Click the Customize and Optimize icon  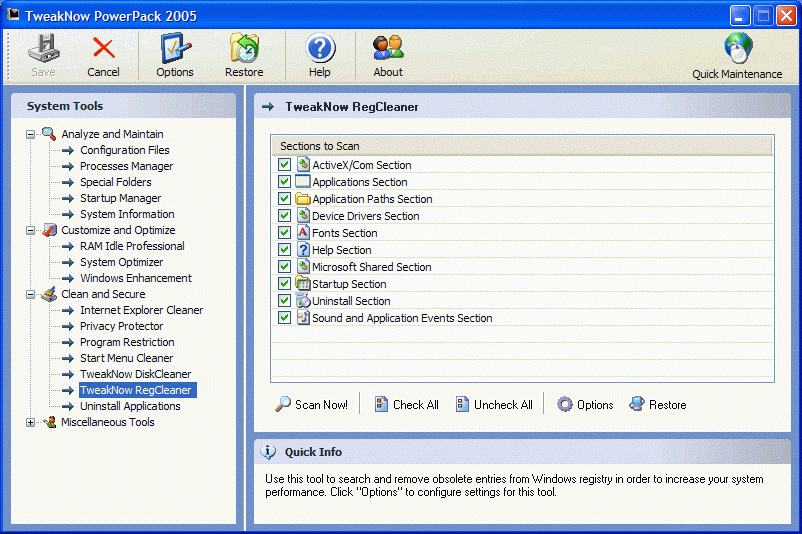(x=49, y=230)
